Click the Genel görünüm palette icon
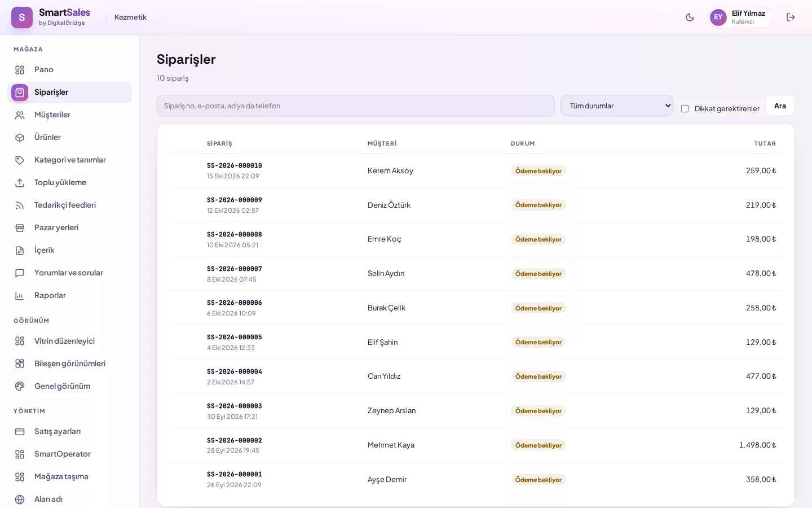This screenshot has height=508, width=812. tap(20, 387)
